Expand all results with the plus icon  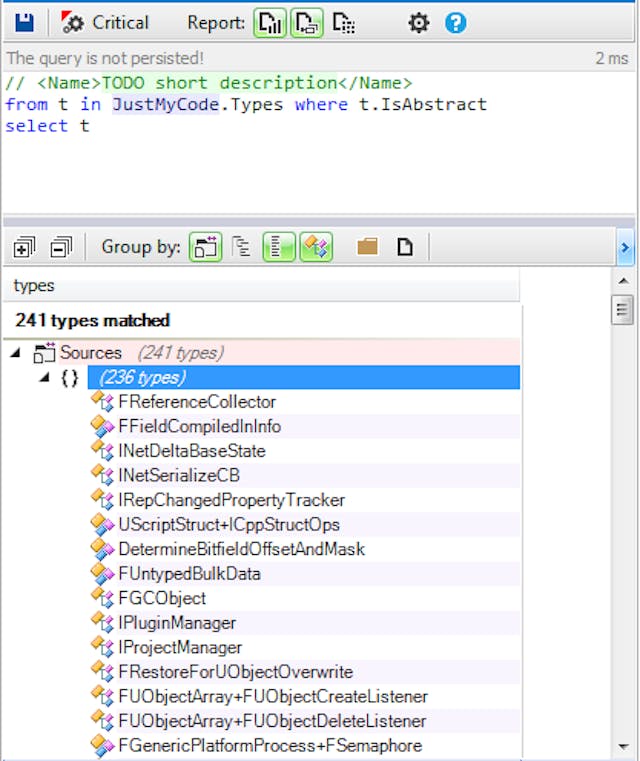[x=25, y=246]
